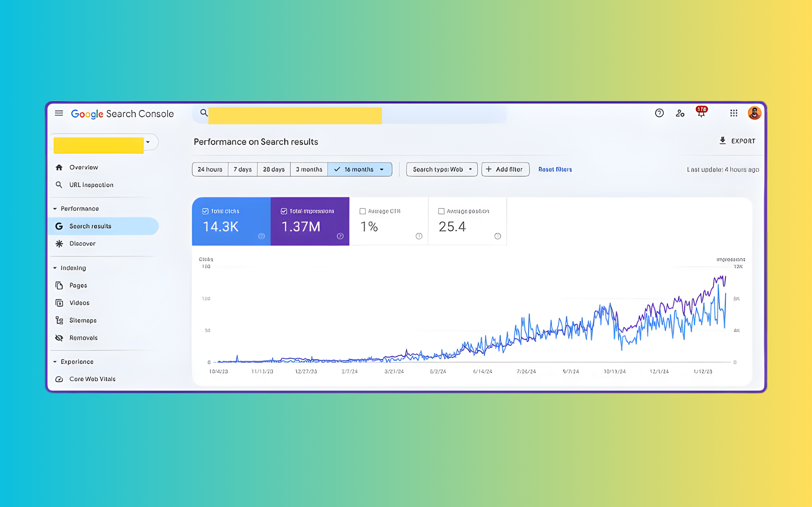The image size is (812, 507).
Task: Open the property selector dropdown arrow
Action: [x=147, y=142]
